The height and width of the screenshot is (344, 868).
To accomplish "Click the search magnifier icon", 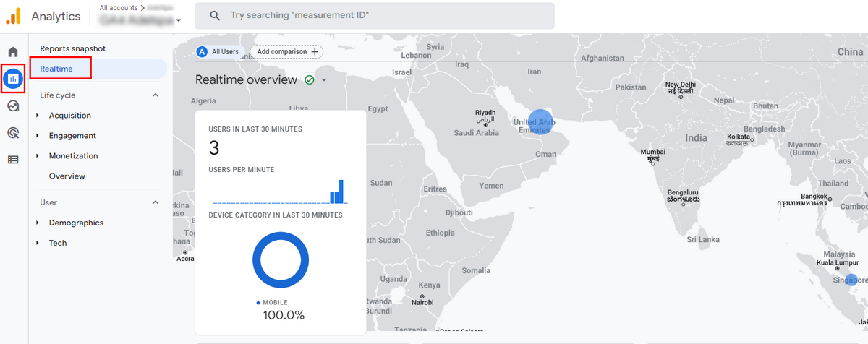I will click(214, 15).
